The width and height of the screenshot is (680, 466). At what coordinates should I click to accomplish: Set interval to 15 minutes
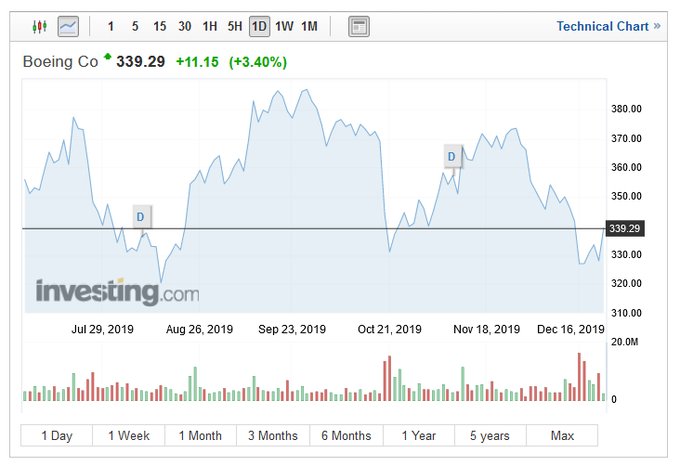pos(160,27)
